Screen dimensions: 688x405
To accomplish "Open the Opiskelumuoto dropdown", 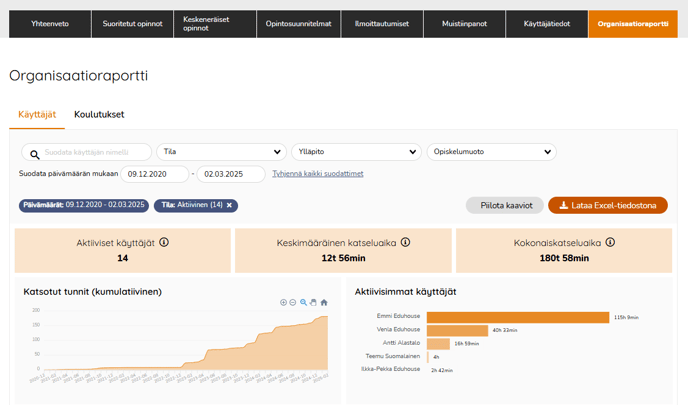I will click(x=491, y=152).
